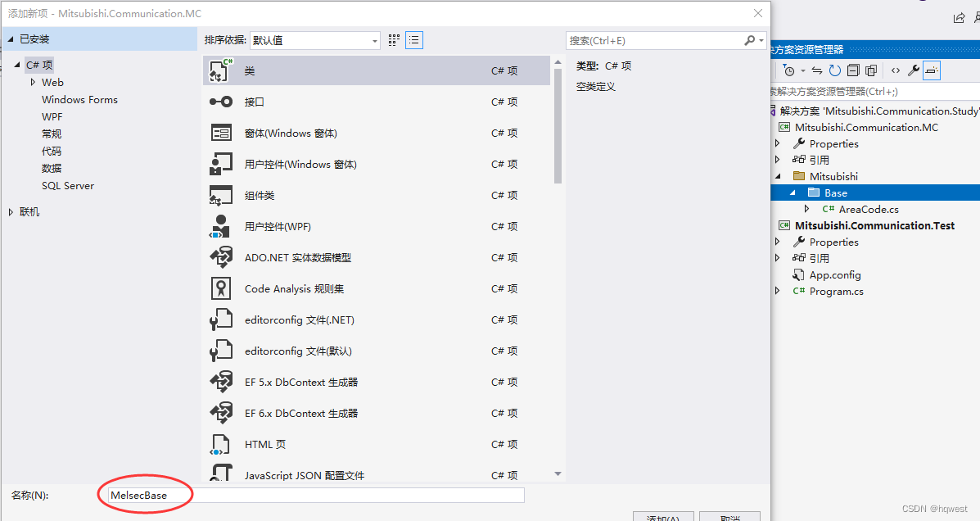The width and height of the screenshot is (980, 521).
Task: Collapse the Base folder node
Action: click(793, 193)
